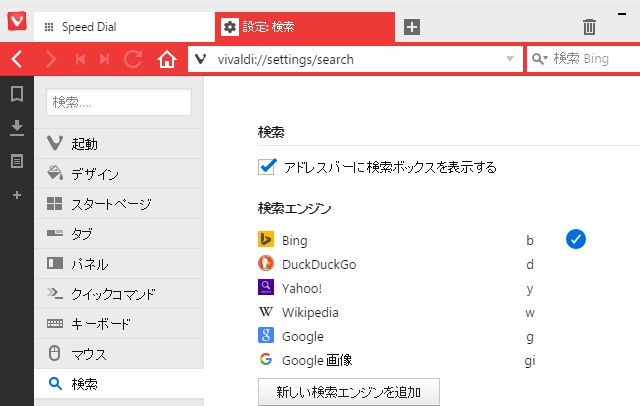Click the DuckDuckGo nickname d
The width and height of the screenshot is (640, 406).
[x=530, y=264]
